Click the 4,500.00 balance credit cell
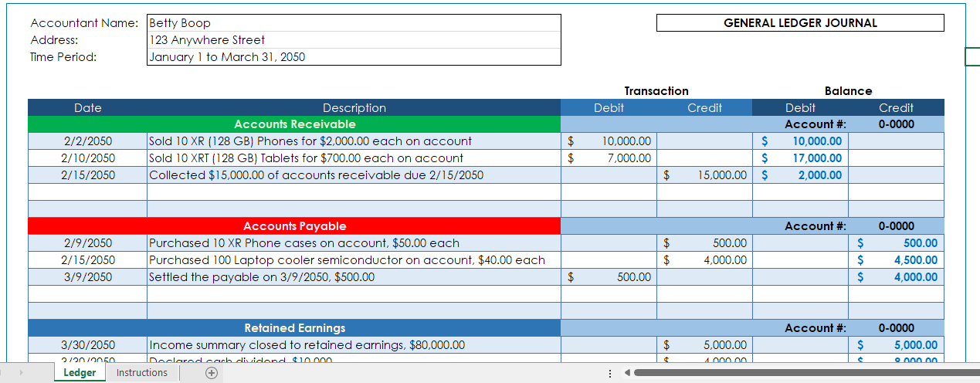This screenshot has height=383, width=980. pyautogui.click(x=896, y=260)
